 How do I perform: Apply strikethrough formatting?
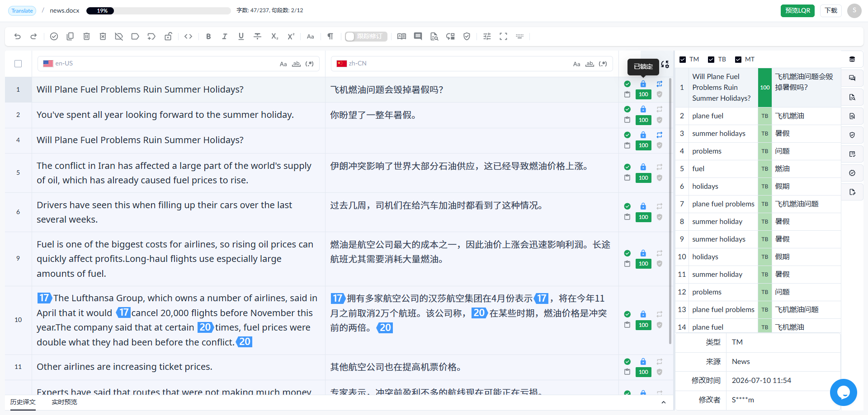[x=257, y=37]
